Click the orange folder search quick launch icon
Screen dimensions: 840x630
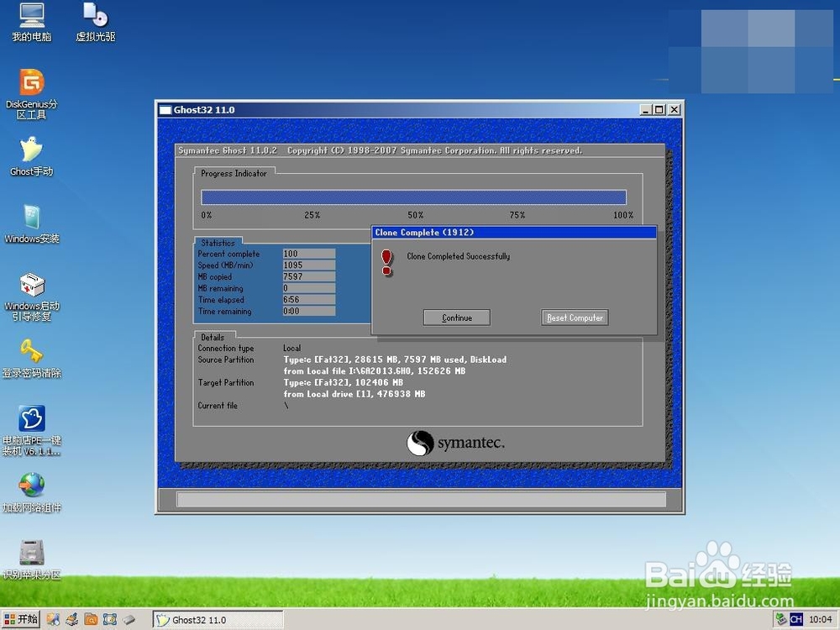pyautogui.click(x=91, y=620)
